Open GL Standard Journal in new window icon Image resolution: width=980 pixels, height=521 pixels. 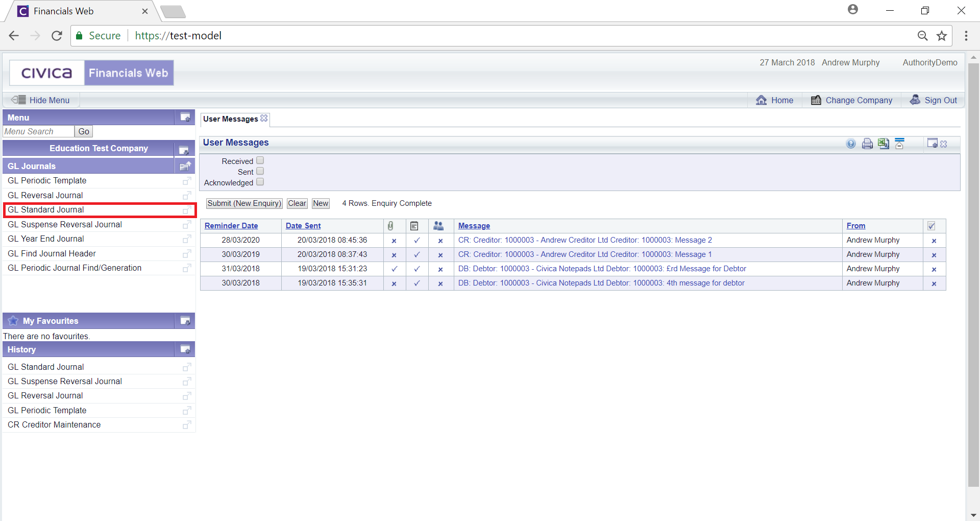click(x=187, y=210)
